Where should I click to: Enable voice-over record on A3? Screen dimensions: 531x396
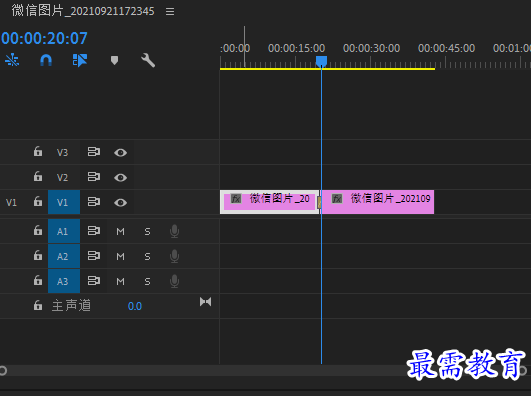pos(174,281)
